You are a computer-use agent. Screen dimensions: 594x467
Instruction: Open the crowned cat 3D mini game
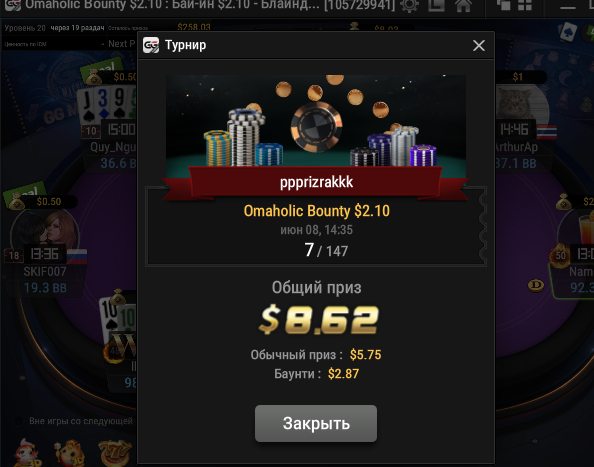[x=70, y=453]
